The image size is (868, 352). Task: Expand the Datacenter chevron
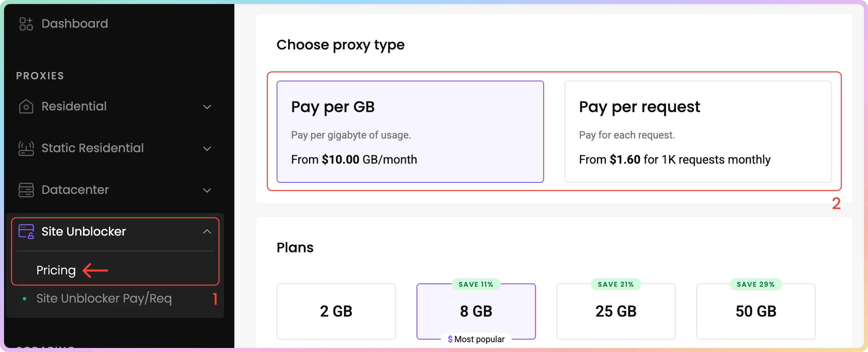tap(207, 191)
